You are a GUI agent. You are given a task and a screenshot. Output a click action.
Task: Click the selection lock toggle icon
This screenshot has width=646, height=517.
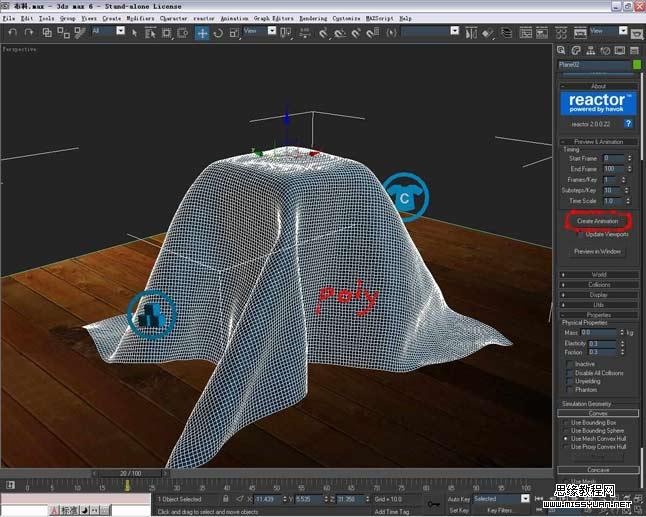pos(225,498)
